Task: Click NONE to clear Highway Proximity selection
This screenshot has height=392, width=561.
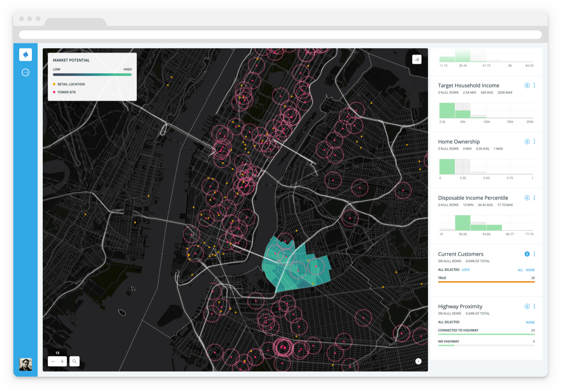Action: click(530, 322)
